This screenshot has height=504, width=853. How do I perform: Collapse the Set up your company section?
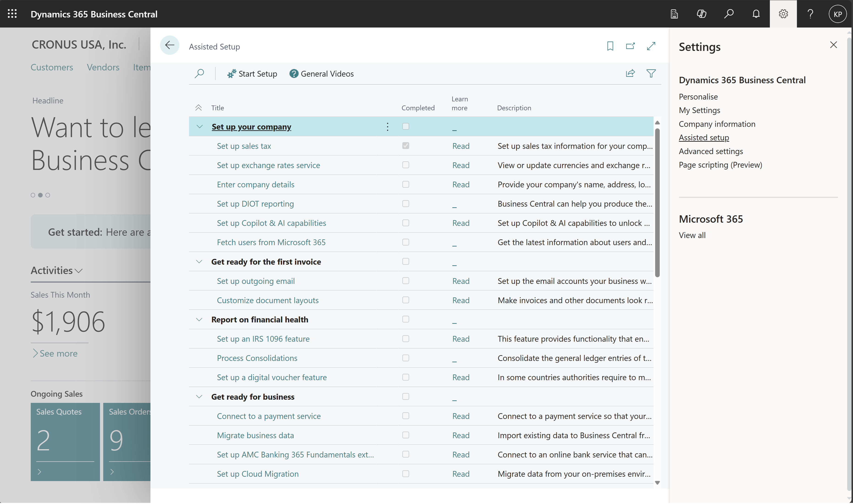point(199,126)
